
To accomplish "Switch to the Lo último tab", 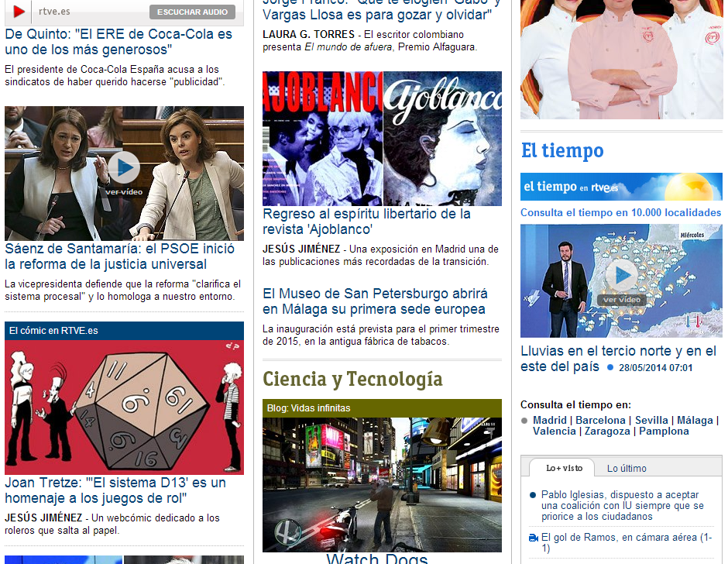I will coord(627,468).
